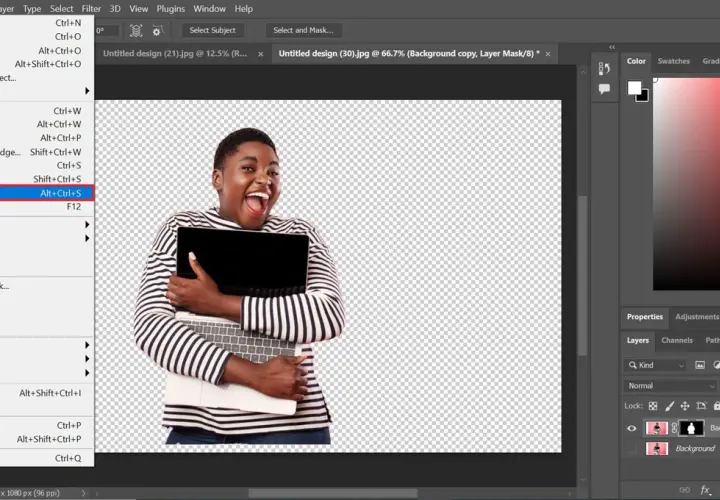Switch to the Color tab
The width and height of the screenshot is (720, 500).
pos(636,61)
